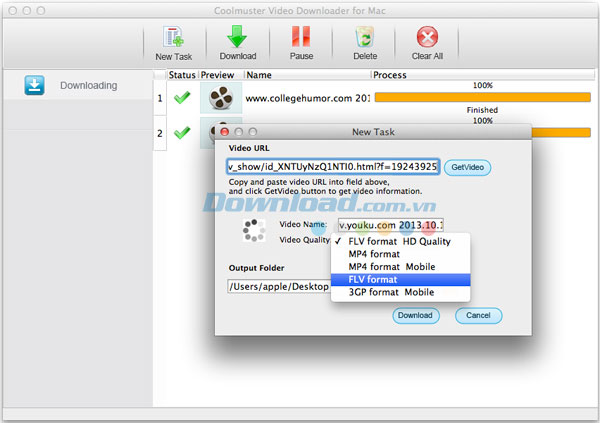Screen dimensions: 600x423
Task: Cancel the New Task dialog
Action: tap(478, 315)
